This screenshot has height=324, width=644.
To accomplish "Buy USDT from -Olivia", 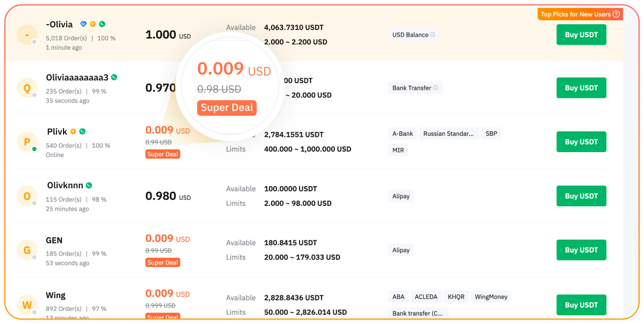I will point(581,34).
